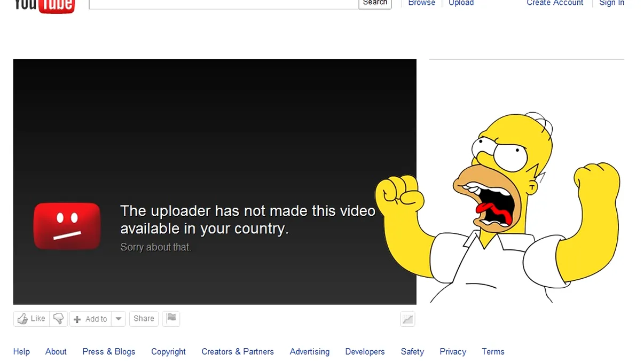This screenshot has width=644, height=362.
Task: Expand the Add to dropdown arrow
Action: coord(119,319)
